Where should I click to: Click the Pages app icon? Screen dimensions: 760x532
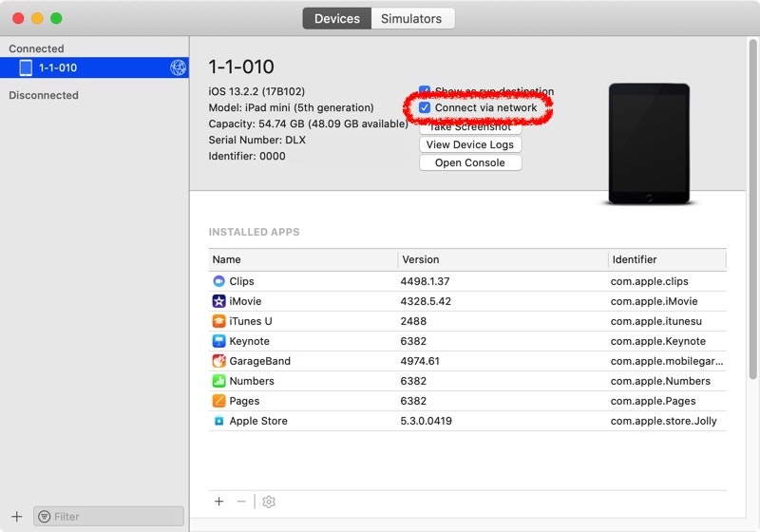click(x=218, y=401)
